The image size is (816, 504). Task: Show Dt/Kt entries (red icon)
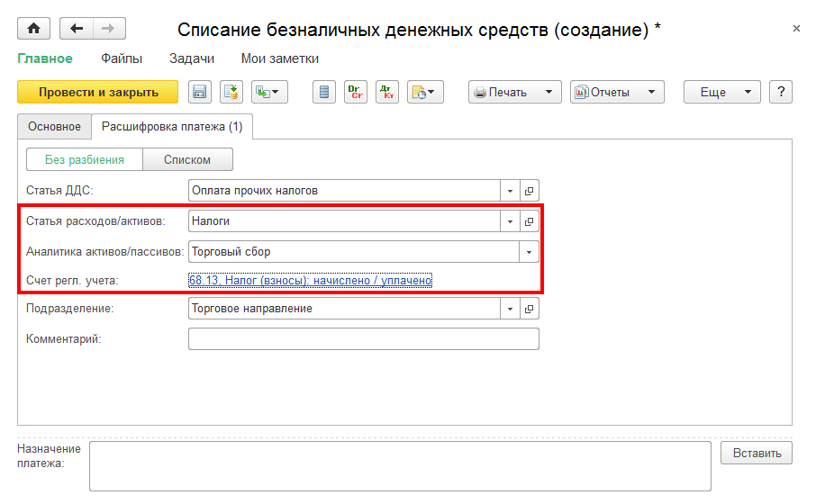[x=387, y=92]
